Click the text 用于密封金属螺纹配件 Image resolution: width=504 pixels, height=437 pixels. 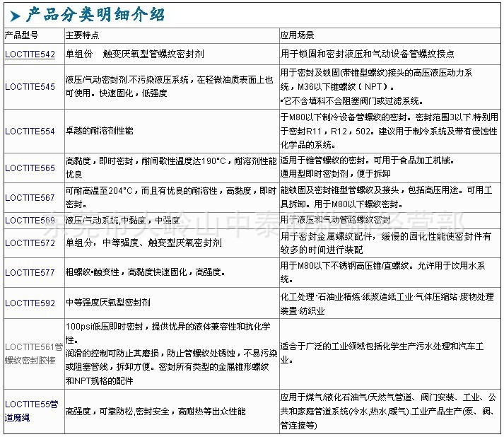(327, 236)
